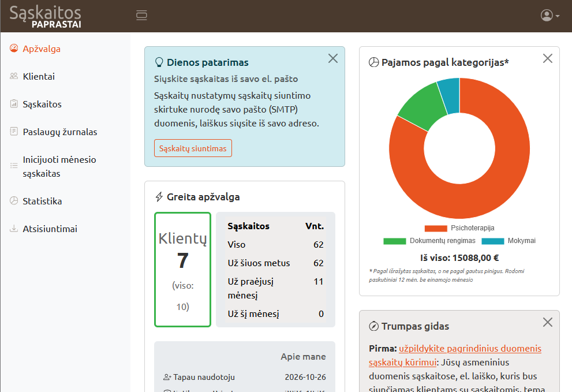Viewport: 572px width, 392px height.
Task: Toggle the Dokumentų rengimas legend swatch
Action: tap(395, 241)
